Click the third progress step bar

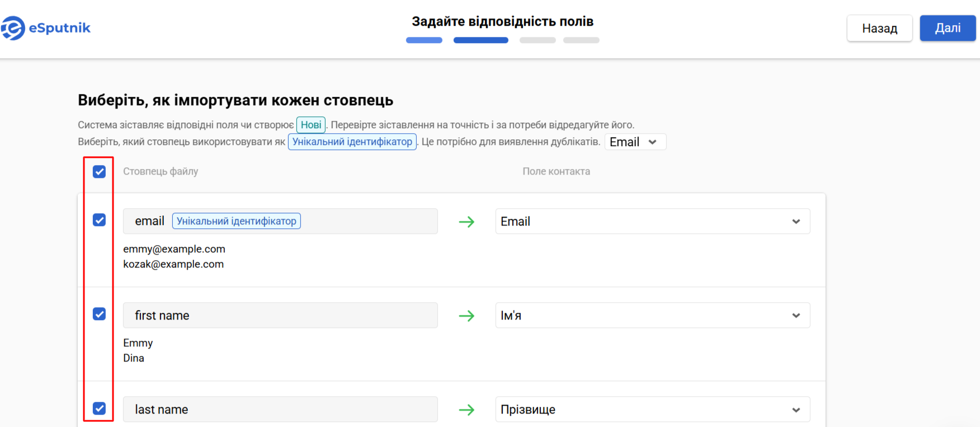[538, 40]
